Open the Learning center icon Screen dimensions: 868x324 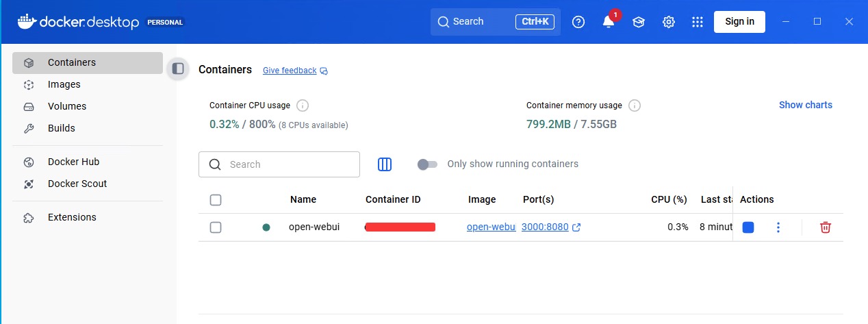[x=638, y=22]
